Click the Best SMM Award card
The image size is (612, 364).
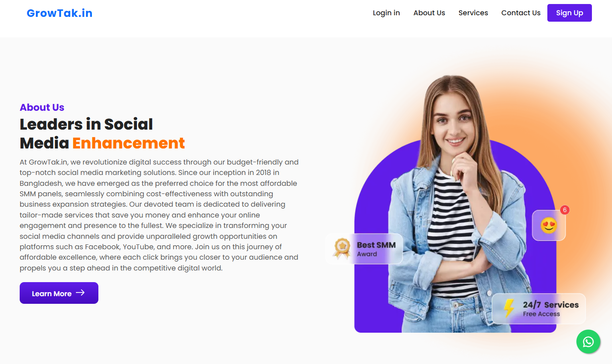(x=364, y=249)
